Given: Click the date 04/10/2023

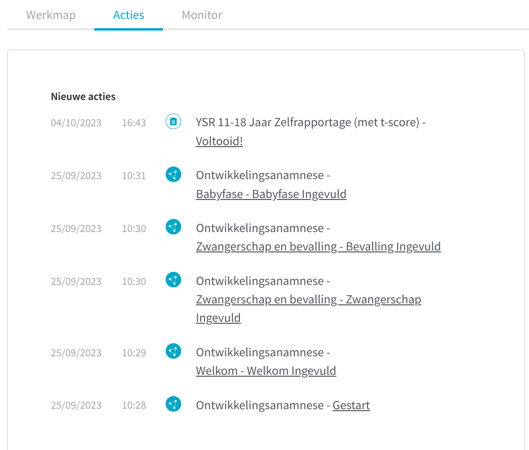Looking at the screenshot, I should coord(76,123).
